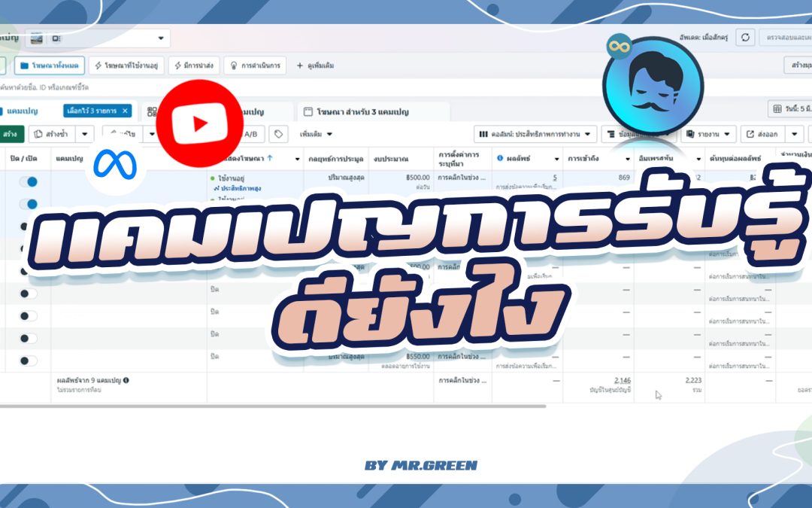Open the ad account selector dropdown

98,38
